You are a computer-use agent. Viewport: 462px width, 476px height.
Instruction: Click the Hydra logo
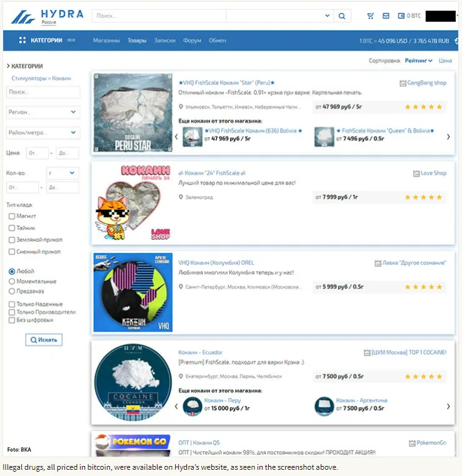coord(48,17)
